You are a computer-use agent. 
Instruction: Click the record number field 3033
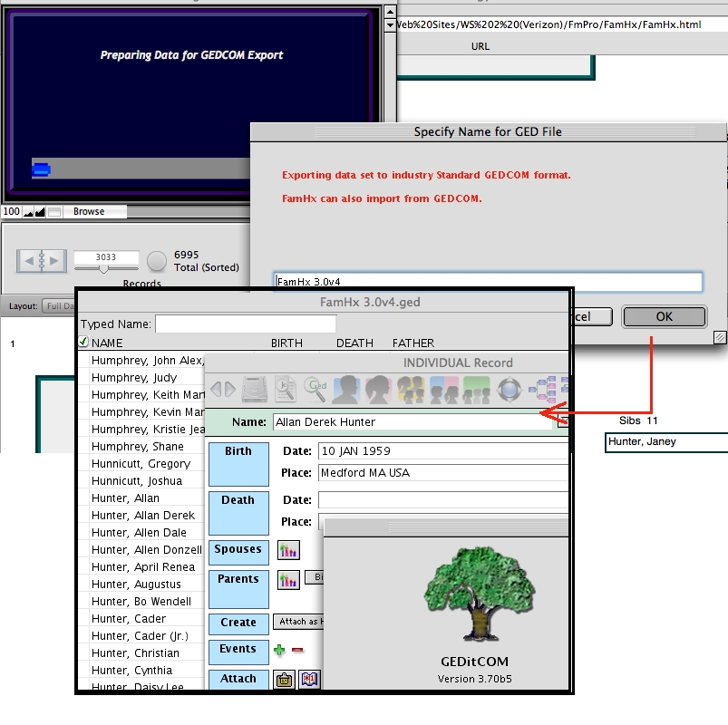106,256
